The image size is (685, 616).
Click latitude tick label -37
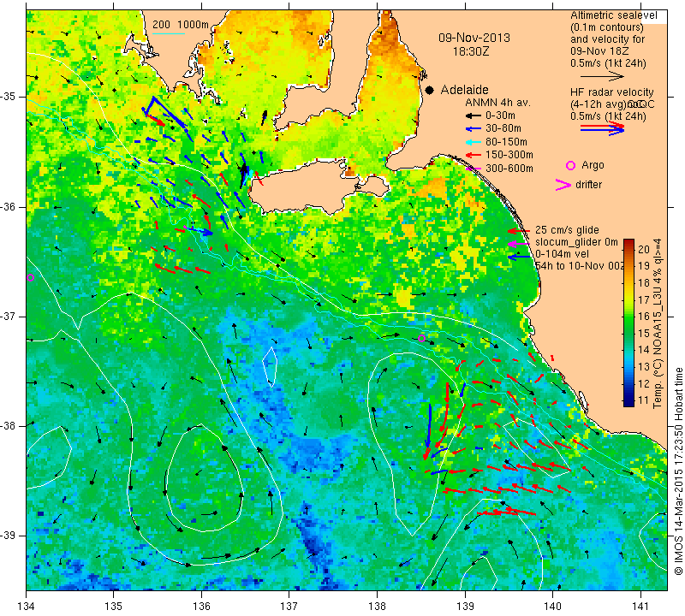pos(9,316)
